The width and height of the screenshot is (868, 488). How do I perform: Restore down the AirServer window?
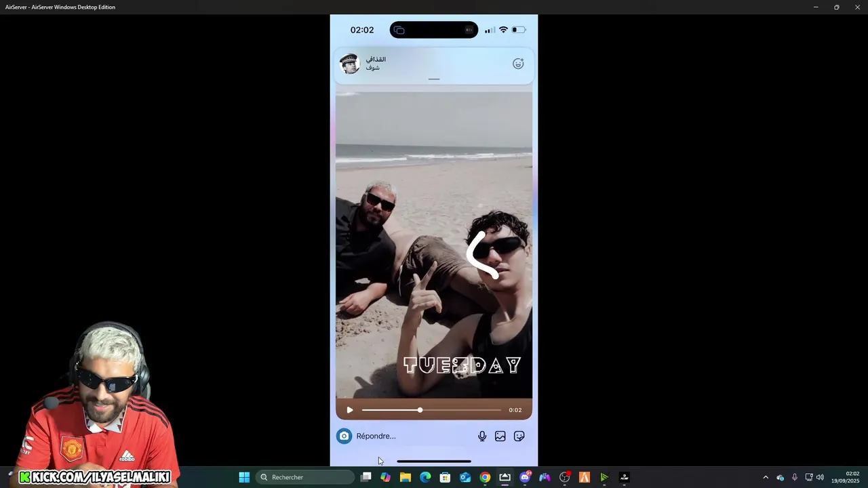(x=837, y=7)
